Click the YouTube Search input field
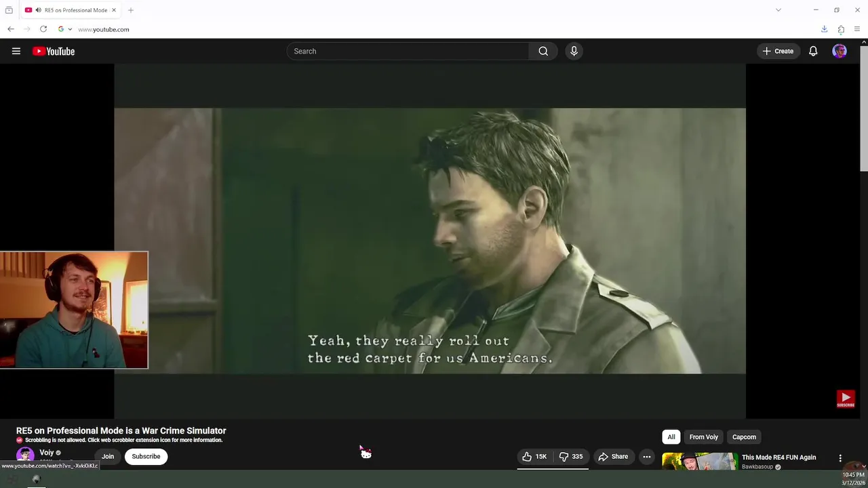The height and width of the screenshot is (488, 868). pos(408,51)
